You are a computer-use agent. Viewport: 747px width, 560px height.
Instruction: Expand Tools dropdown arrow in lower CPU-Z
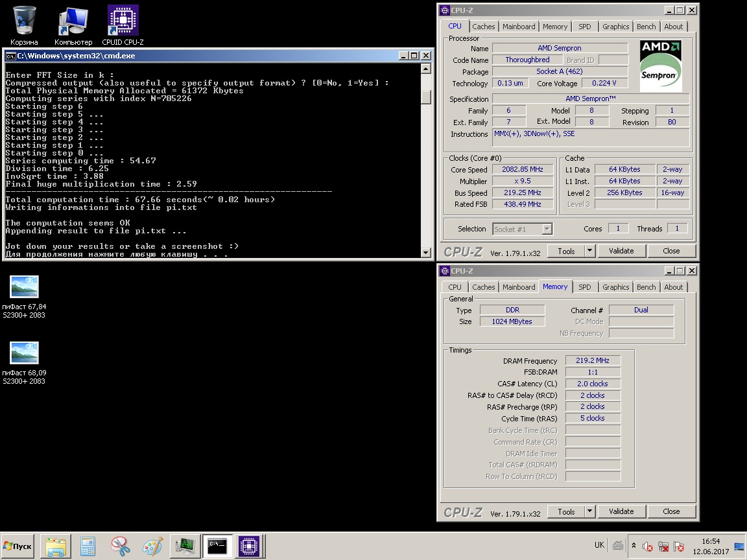590,511
